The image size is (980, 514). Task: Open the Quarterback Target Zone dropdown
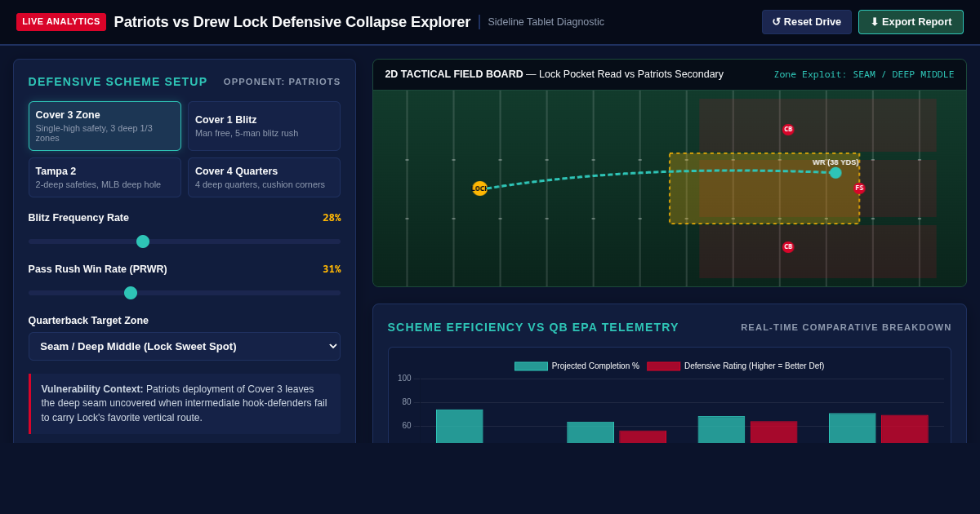(185, 346)
